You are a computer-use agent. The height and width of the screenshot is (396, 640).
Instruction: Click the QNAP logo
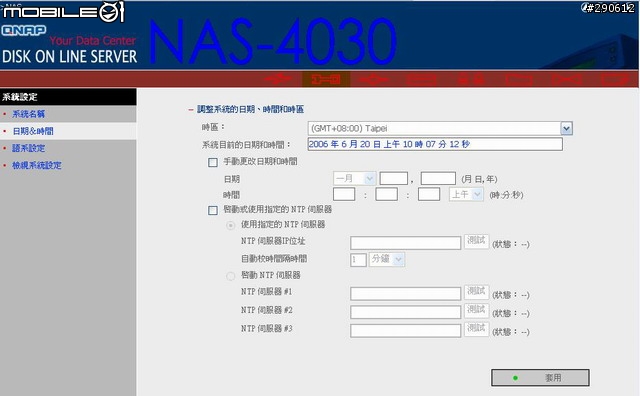pyautogui.click(x=24, y=30)
